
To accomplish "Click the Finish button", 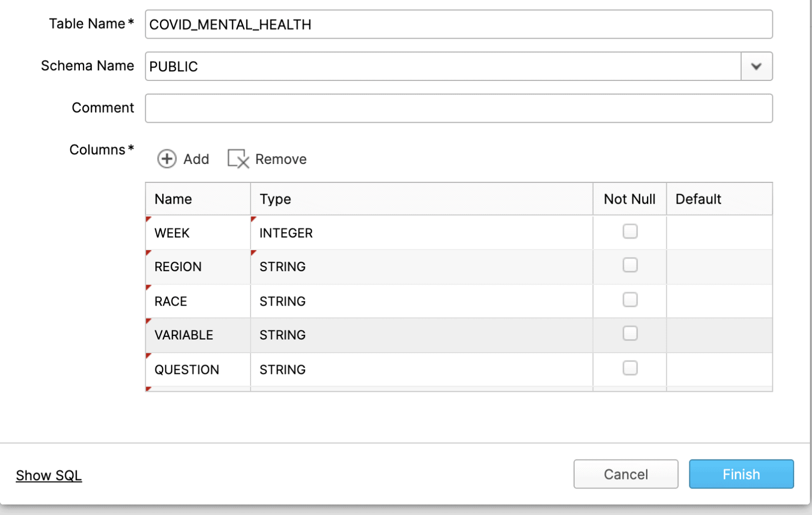I will [741, 474].
